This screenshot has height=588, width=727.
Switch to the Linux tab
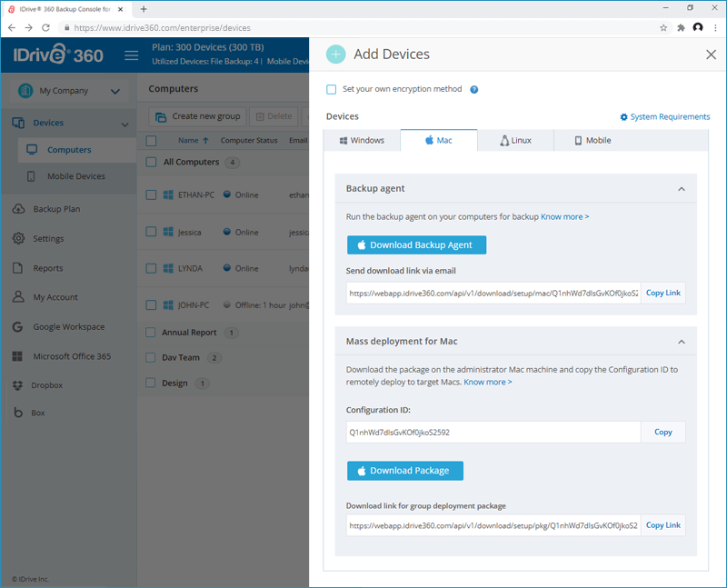tap(515, 141)
